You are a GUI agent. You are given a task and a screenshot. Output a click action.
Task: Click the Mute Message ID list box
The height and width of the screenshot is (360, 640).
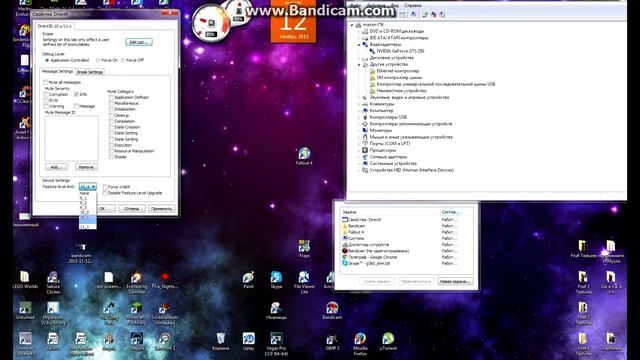(x=71, y=138)
